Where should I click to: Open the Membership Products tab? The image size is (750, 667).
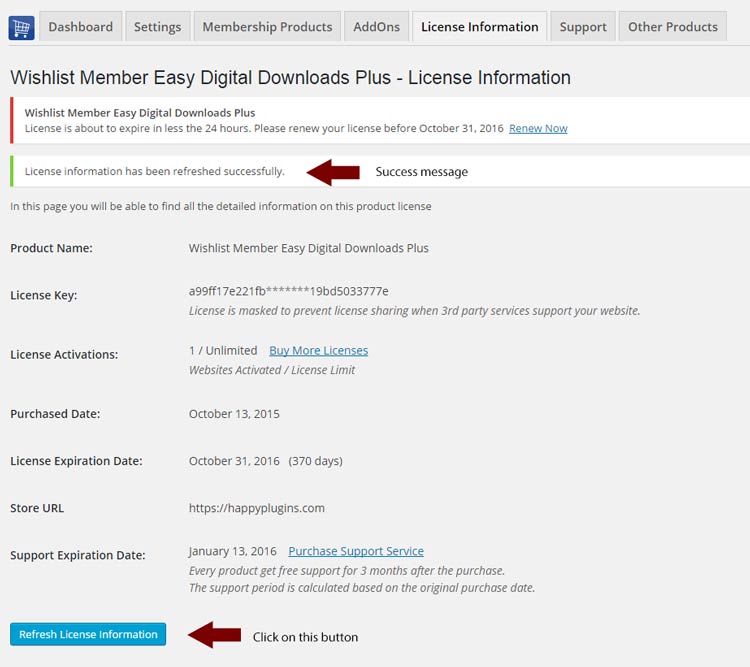coord(267,27)
